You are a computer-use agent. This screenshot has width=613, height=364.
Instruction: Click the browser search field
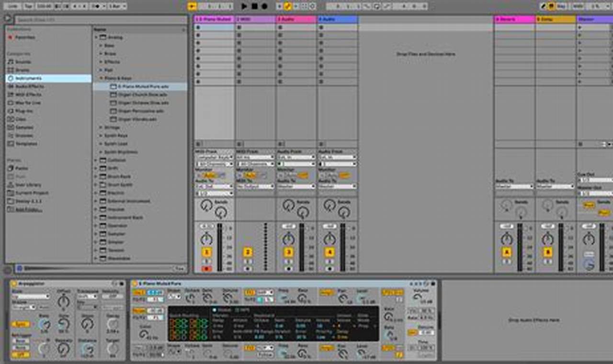pyautogui.click(x=100, y=20)
